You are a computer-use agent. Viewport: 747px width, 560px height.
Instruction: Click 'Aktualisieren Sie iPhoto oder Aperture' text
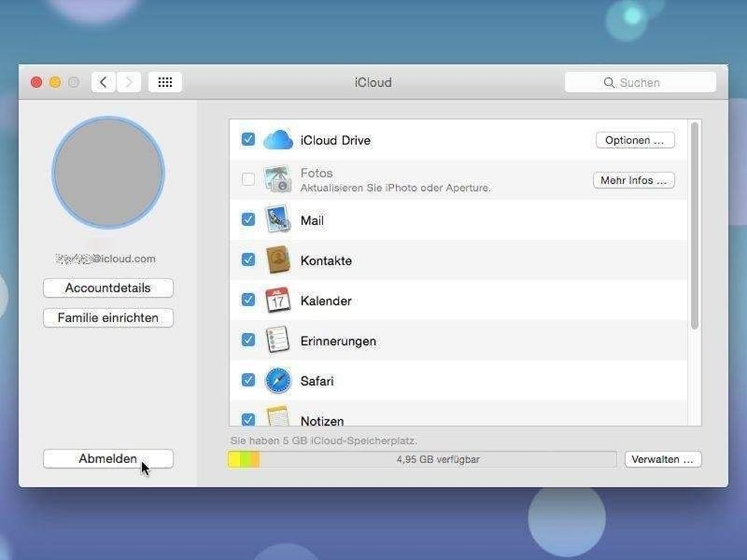coord(395,187)
